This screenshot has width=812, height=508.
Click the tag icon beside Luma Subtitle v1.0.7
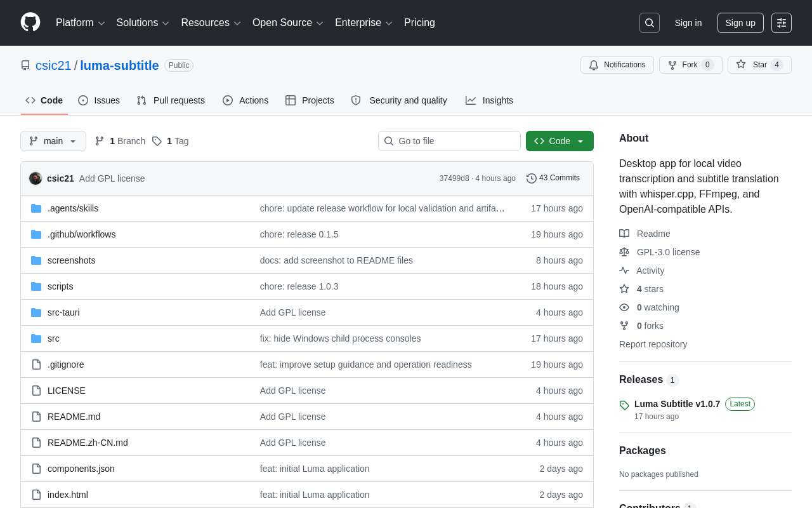pyautogui.click(x=624, y=405)
